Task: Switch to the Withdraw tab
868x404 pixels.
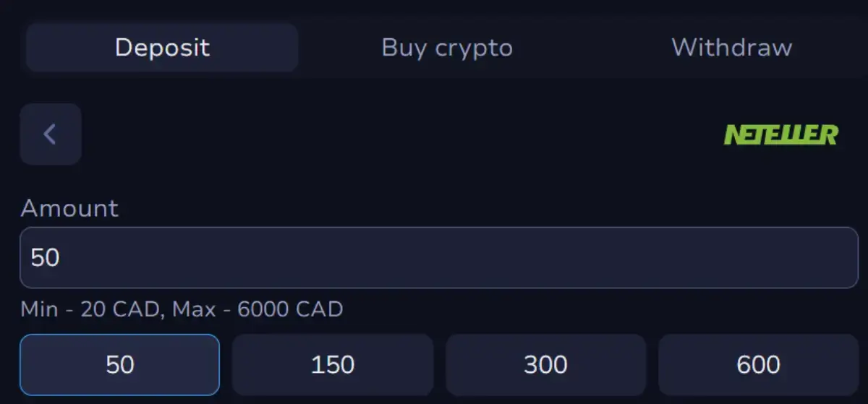Action: [x=731, y=48]
